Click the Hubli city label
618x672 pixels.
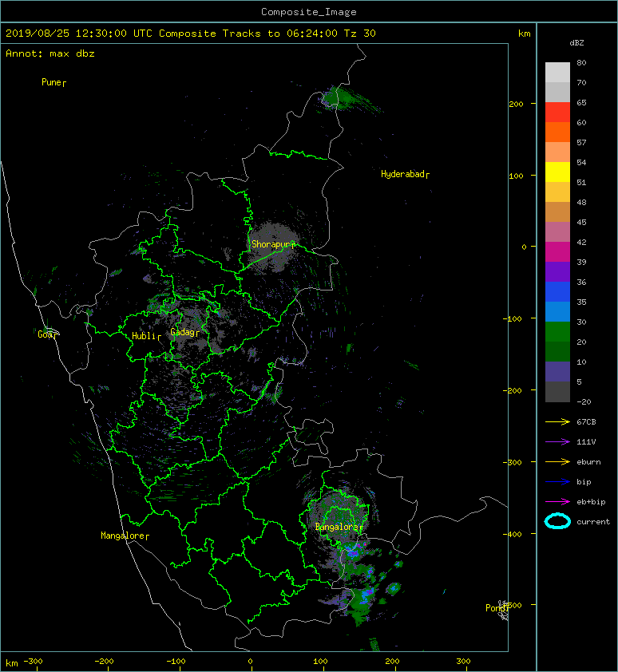pos(146,336)
